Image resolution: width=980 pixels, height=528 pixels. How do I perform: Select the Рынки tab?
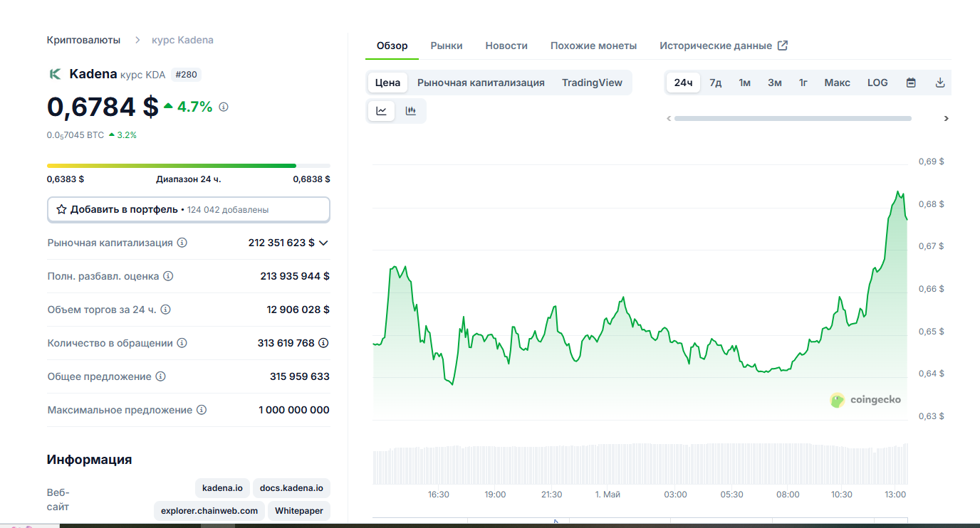(447, 46)
